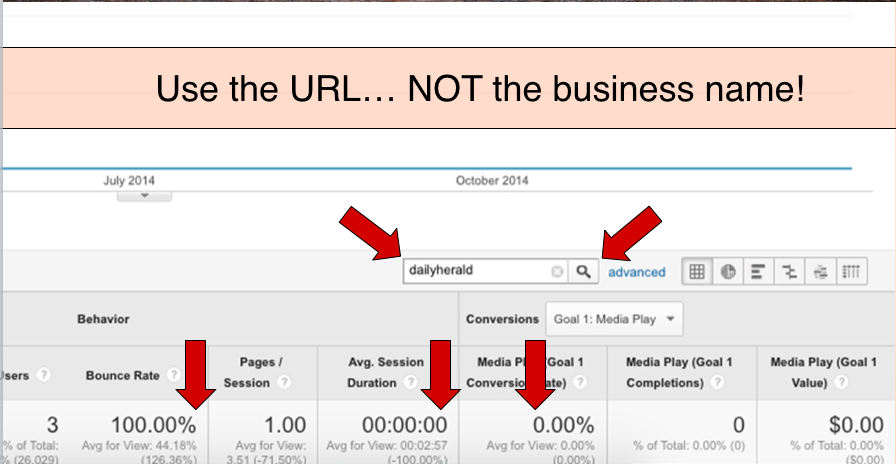Switch to pie chart percentage view
The image size is (896, 464).
(x=728, y=271)
